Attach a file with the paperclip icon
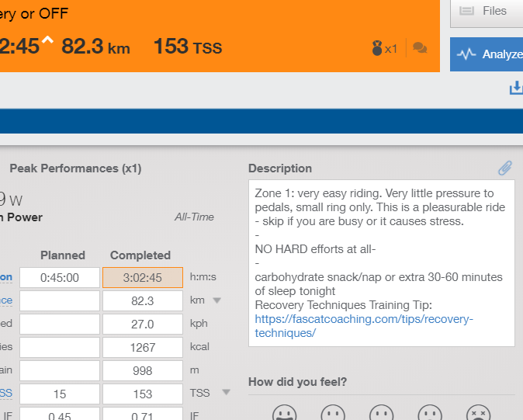Screen dimensions: 523x420 click(505, 168)
